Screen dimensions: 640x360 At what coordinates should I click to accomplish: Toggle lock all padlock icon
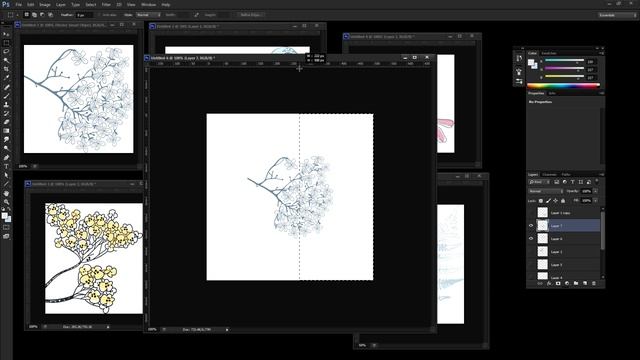click(x=563, y=201)
